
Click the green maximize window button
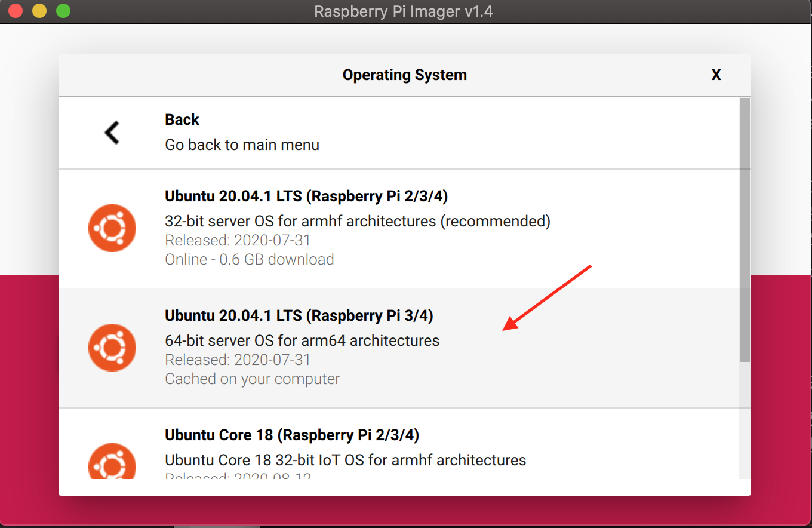point(63,11)
